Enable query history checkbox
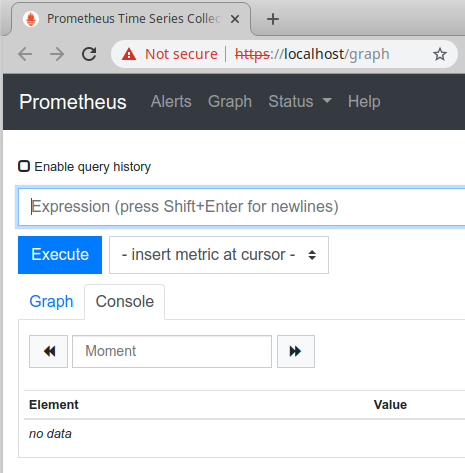 pos(24,166)
